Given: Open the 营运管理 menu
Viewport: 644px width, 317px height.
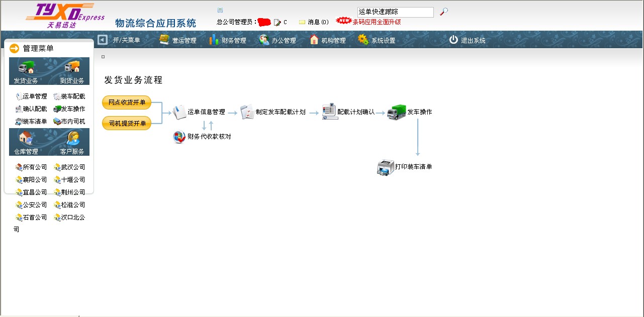Looking at the screenshot, I should tap(178, 40).
